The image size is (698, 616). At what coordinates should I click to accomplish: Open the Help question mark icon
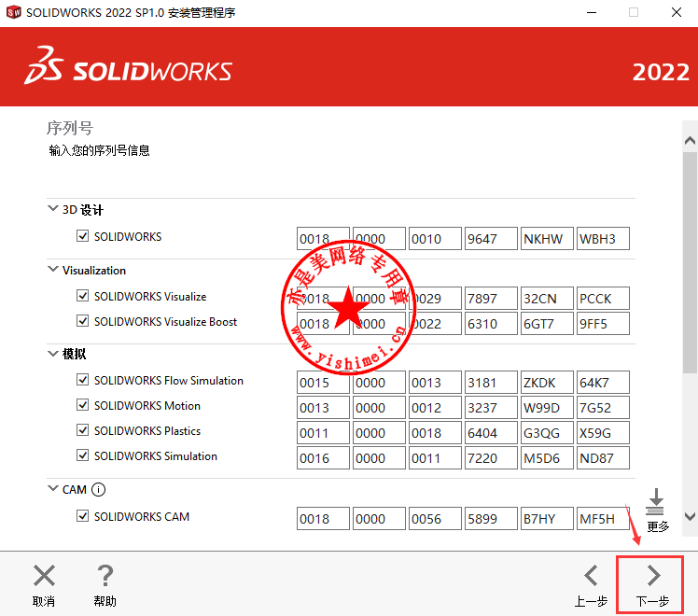[105, 576]
